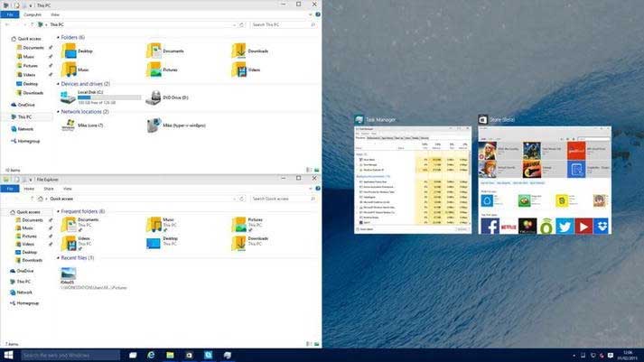Open the Store icon on the taskbar

coord(189,355)
